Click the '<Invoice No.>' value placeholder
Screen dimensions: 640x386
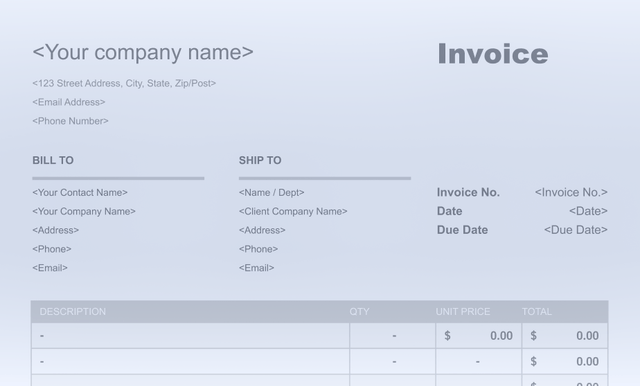[x=571, y=192]
